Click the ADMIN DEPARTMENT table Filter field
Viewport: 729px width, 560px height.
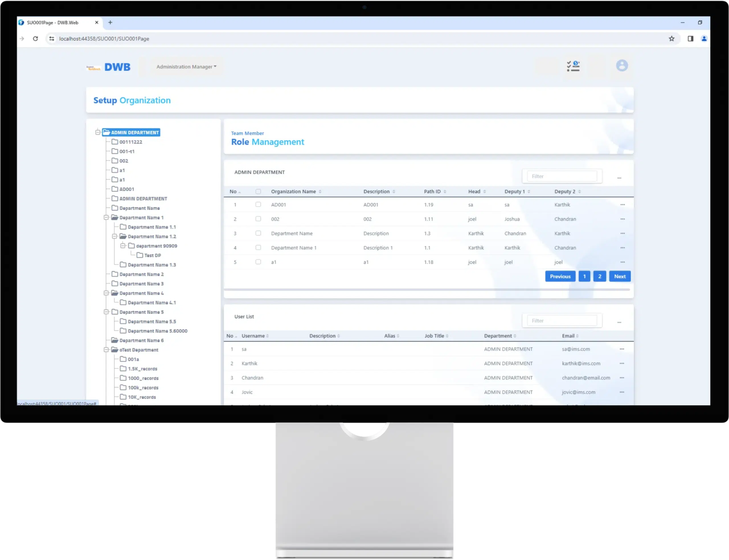(x=562, y=176)
